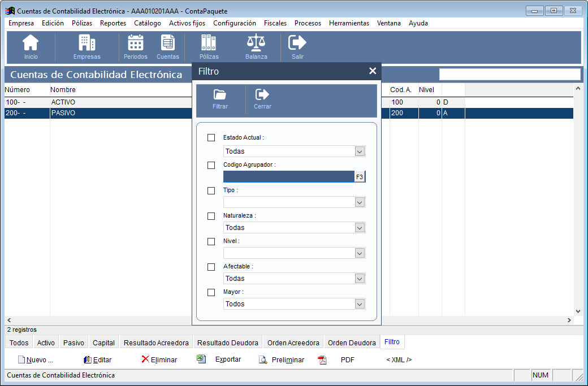This screenshot has height=386, width=588.
Task: Click Nuevo new document icon
Action: (21, 360)
